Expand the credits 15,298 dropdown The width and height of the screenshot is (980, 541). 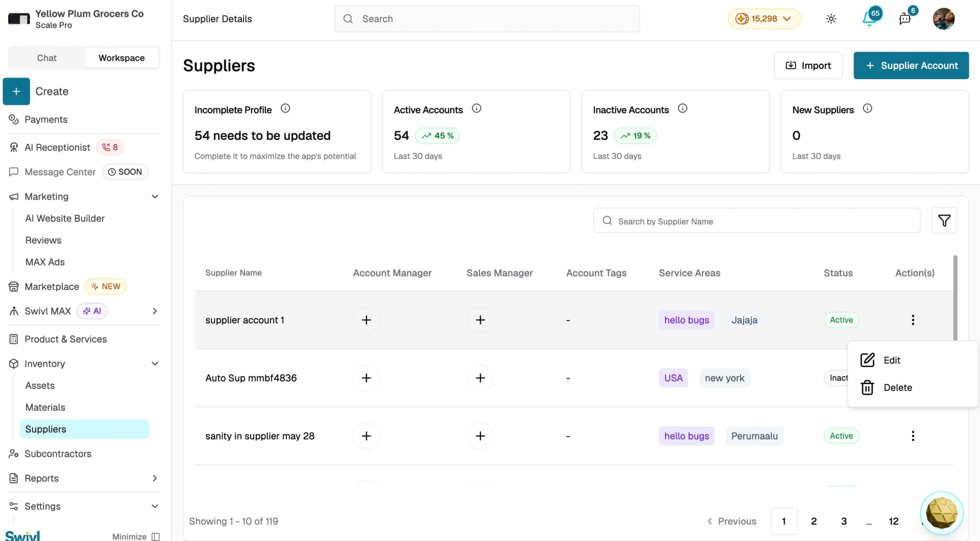[x=764, y=19]
